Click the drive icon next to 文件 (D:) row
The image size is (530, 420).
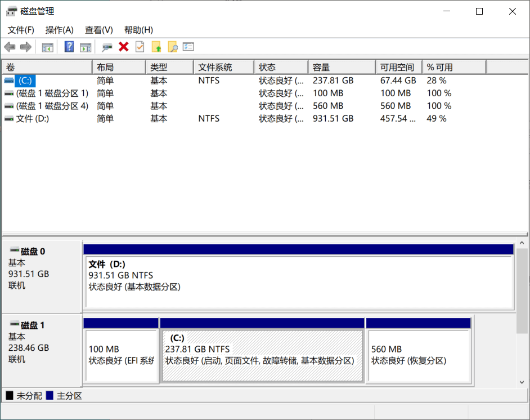9,119
